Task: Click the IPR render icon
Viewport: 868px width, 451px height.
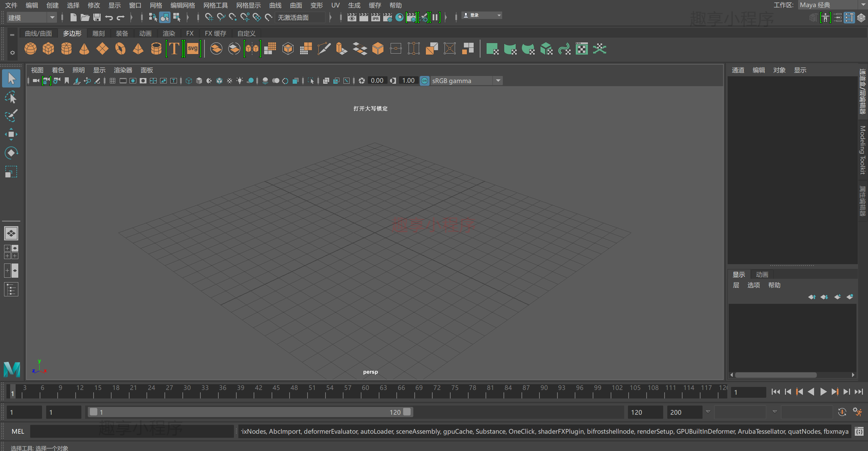Action: tap(375, 17)
